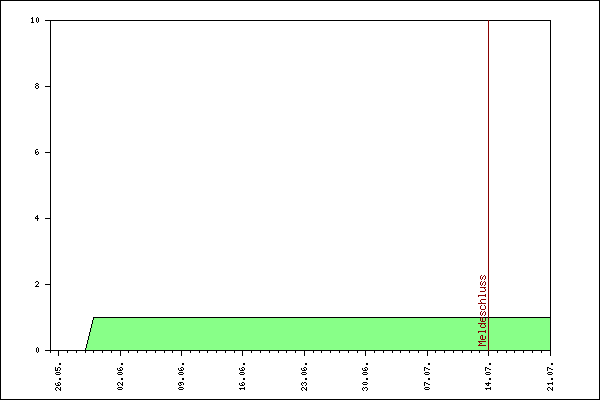Click the y-axis value 6
The height and width of the screenshot is (400, 600).
pyautogui.click(x=37, y=152)
